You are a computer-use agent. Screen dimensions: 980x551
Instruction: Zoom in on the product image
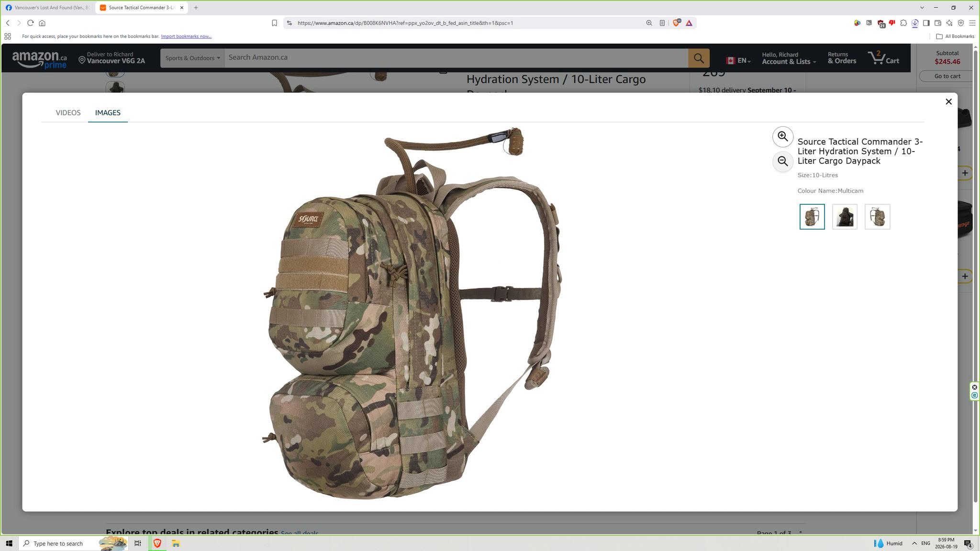pos(783,137)
